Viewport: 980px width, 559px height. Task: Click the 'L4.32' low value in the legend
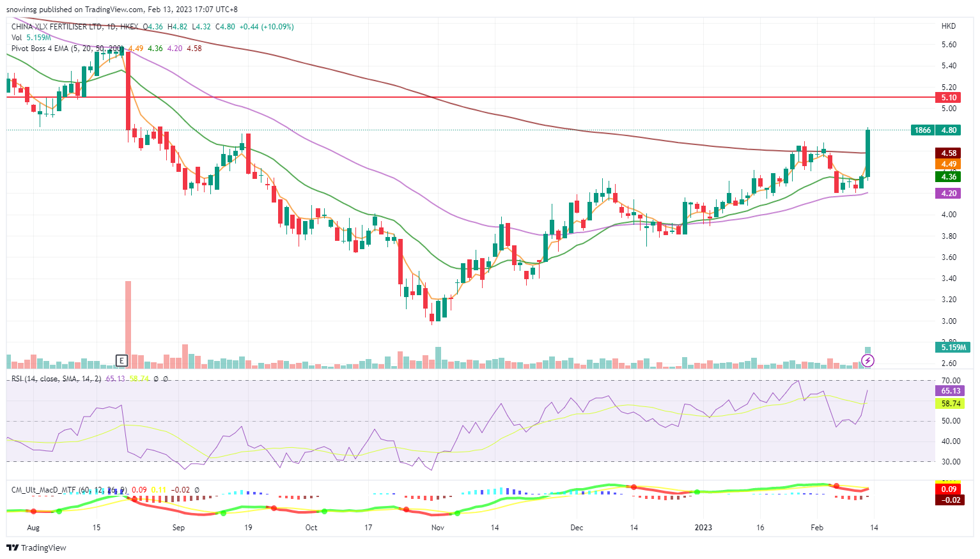(201, 27)
